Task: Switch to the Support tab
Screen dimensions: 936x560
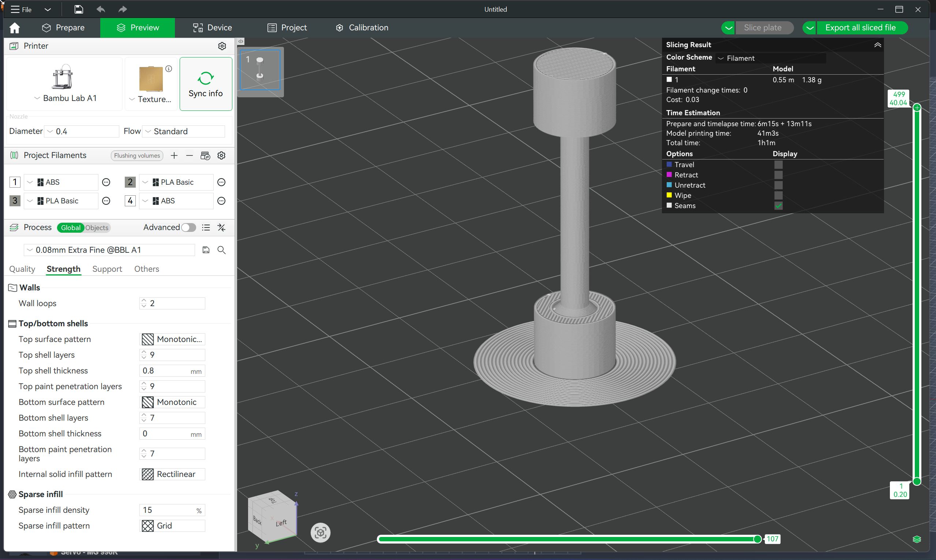Action: coord(107,269)
